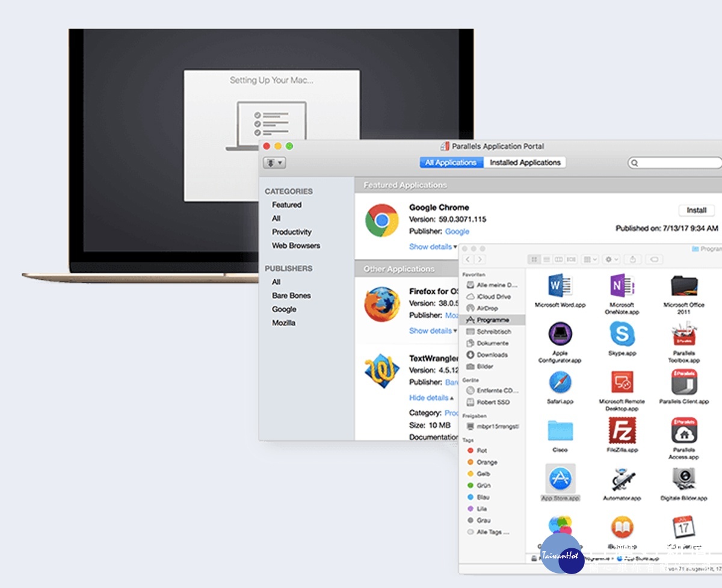Switch to Installed Applications tab
722x588 pixels.
tap(525, 162)
